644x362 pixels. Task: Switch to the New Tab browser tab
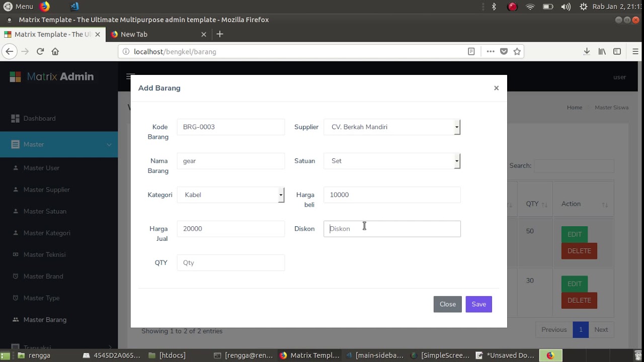(158, 34)
